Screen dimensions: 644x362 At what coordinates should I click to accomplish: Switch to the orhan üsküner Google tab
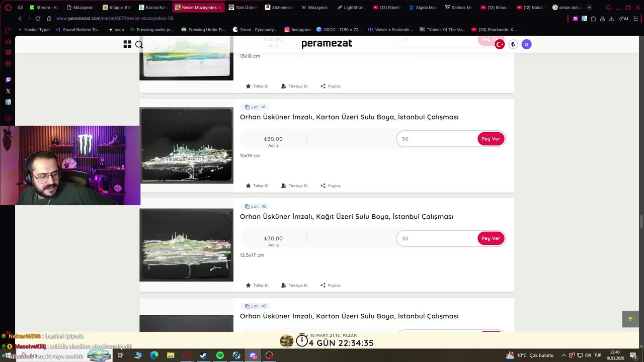[567, 8]
